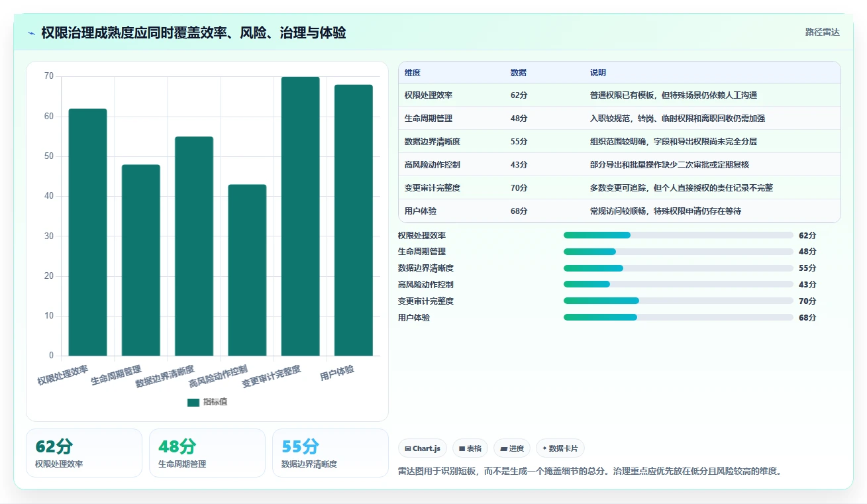Screen dimensions: 867x504
Task: Click the 用户体验 progress bar
Action: [x=678, y=317]
